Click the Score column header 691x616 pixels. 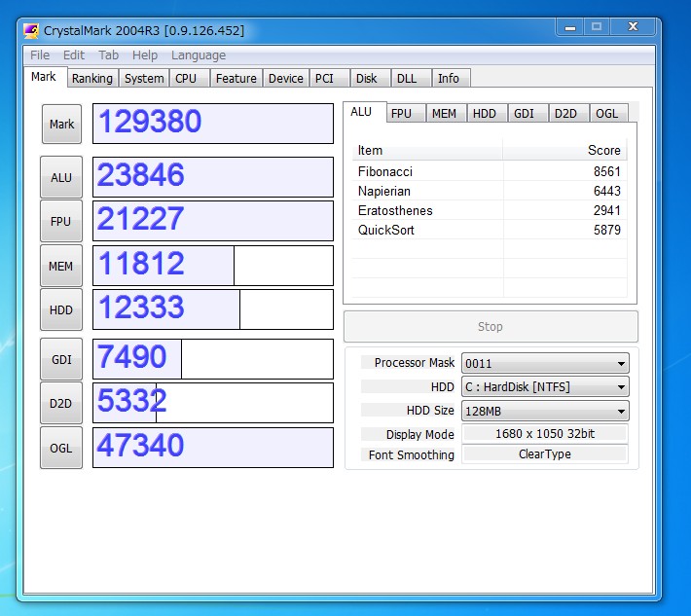564,150
